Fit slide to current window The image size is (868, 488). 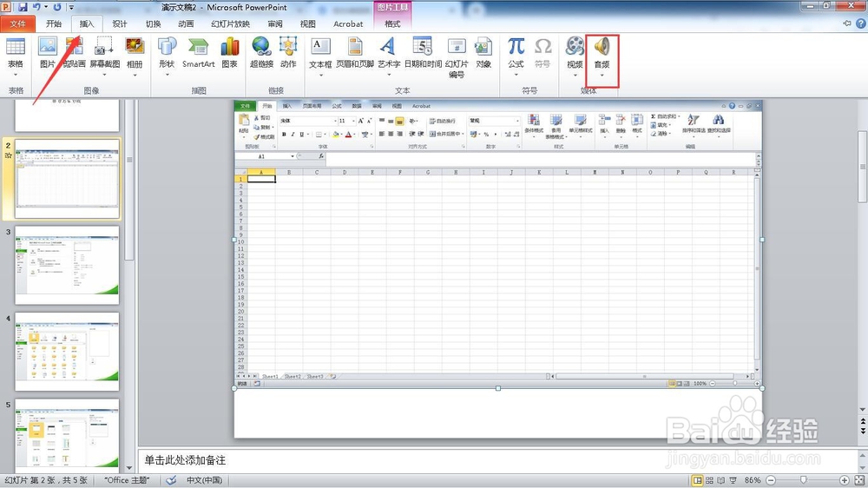tap(860, 480)
